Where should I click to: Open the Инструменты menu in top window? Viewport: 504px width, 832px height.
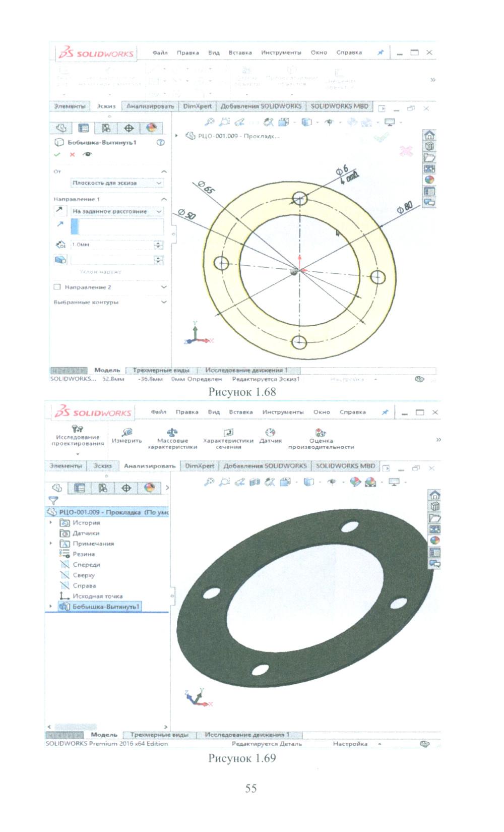[x=281, y=52]
